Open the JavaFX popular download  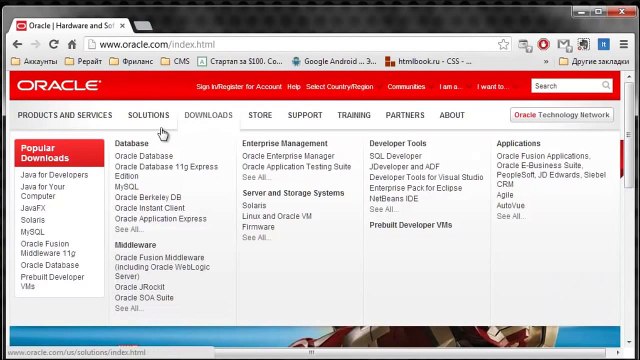[x=33, y=208]
